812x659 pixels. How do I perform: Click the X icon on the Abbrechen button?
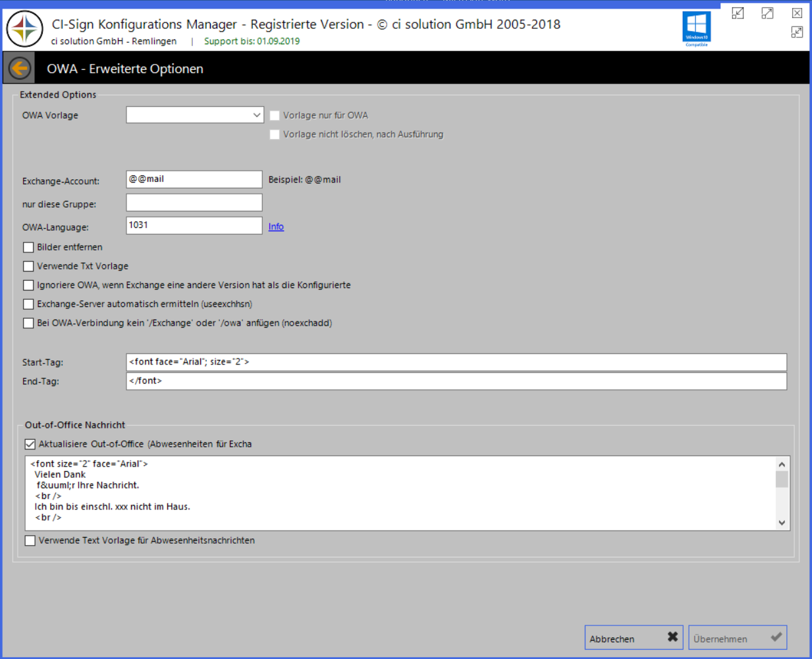point(672,637)
